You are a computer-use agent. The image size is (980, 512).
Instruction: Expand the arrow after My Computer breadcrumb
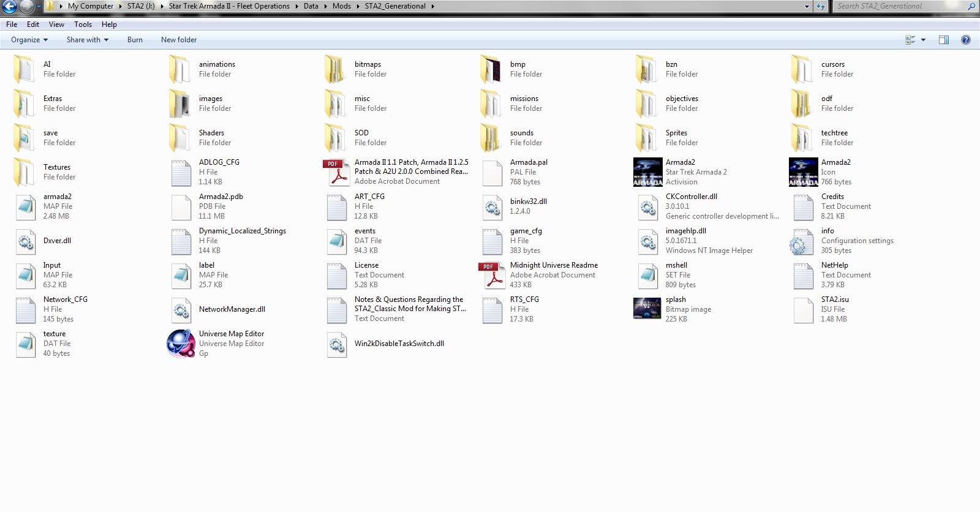tap(120, 6)
